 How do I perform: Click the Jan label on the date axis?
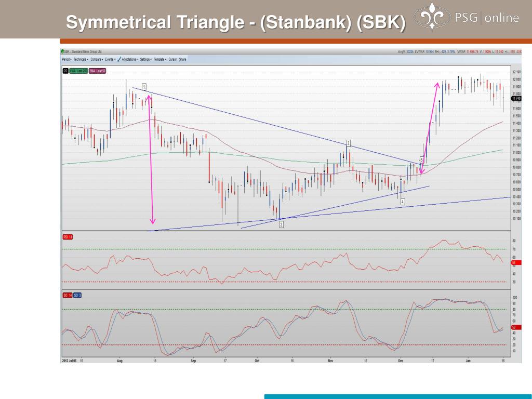point(468,361)
